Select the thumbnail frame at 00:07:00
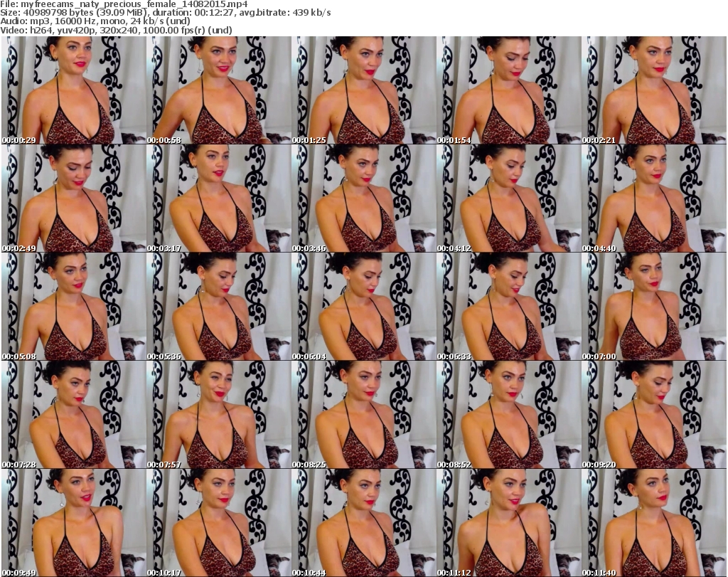Screen dimensions: 728x577 click(654, 307)
